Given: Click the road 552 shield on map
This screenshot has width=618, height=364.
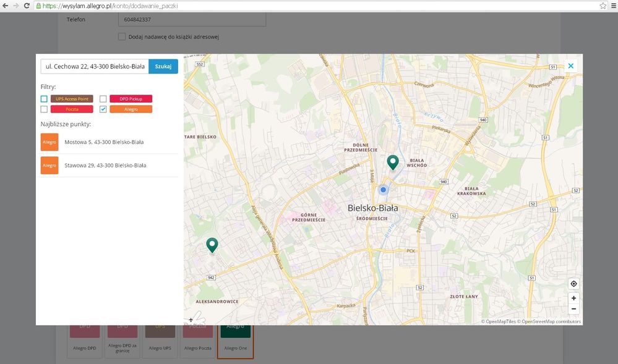Looking at the screenshot, I should click(x=200, y=64).
